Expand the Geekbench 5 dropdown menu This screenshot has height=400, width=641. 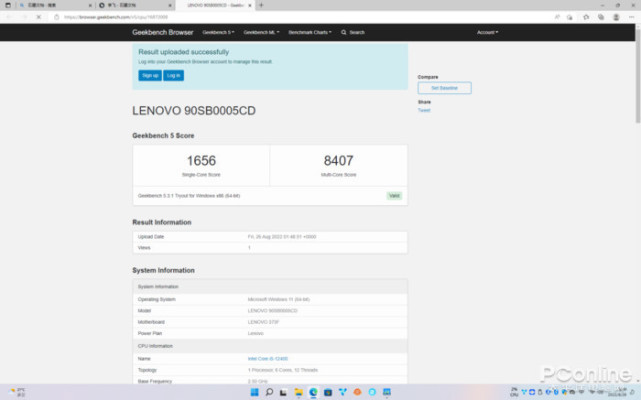[218, 32]
